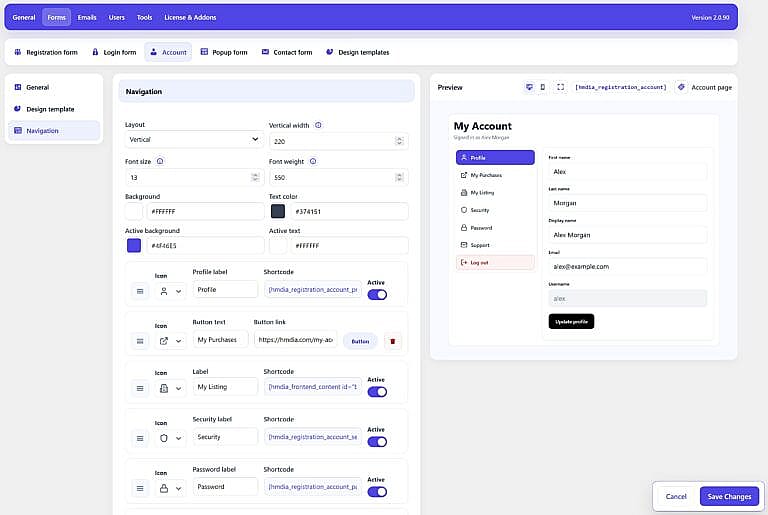This screenshot has height=515, width=768.
Task: Click drag handle of Password row
Action: pos(140,488)
